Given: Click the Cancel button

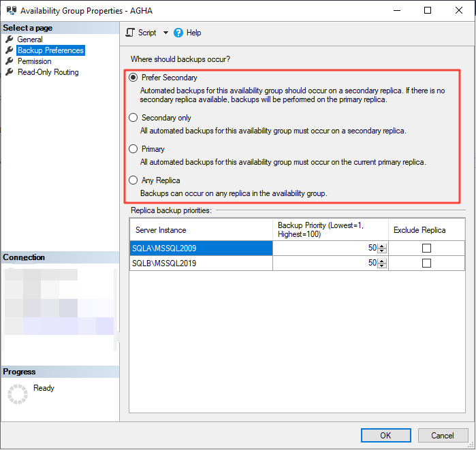Looking at the screenshot, I should (443, 436).
